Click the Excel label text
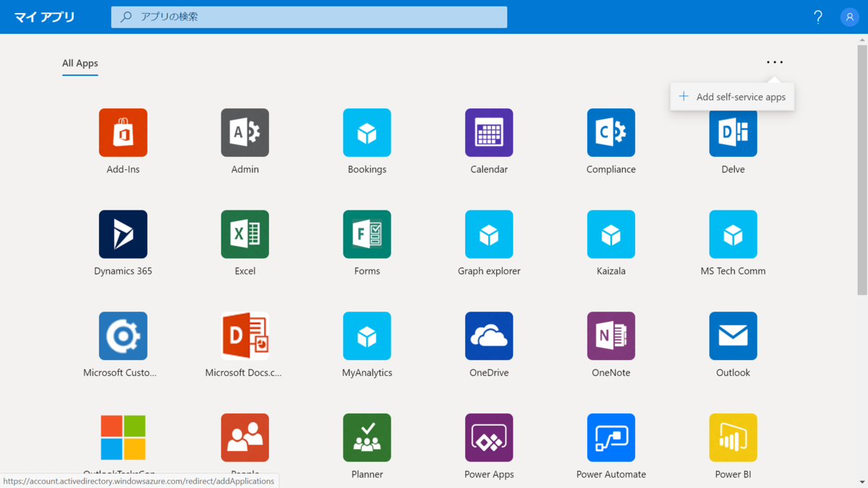 coord(245,271)
